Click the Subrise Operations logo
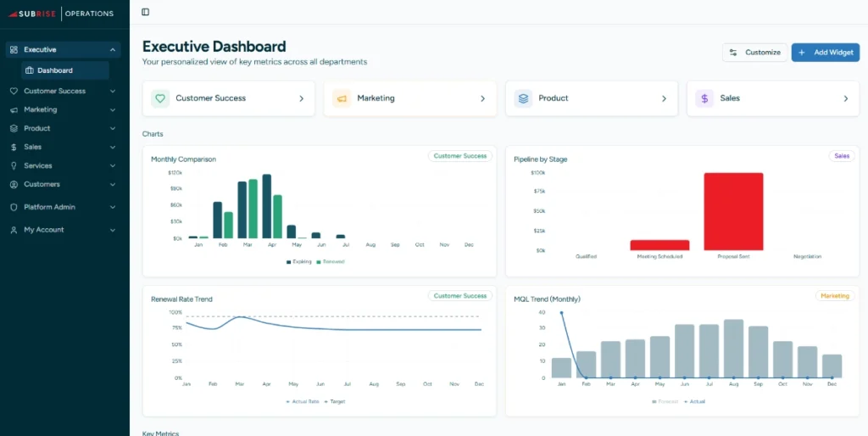The height and width of the screenshot is (436, 868). coord(61,14)
